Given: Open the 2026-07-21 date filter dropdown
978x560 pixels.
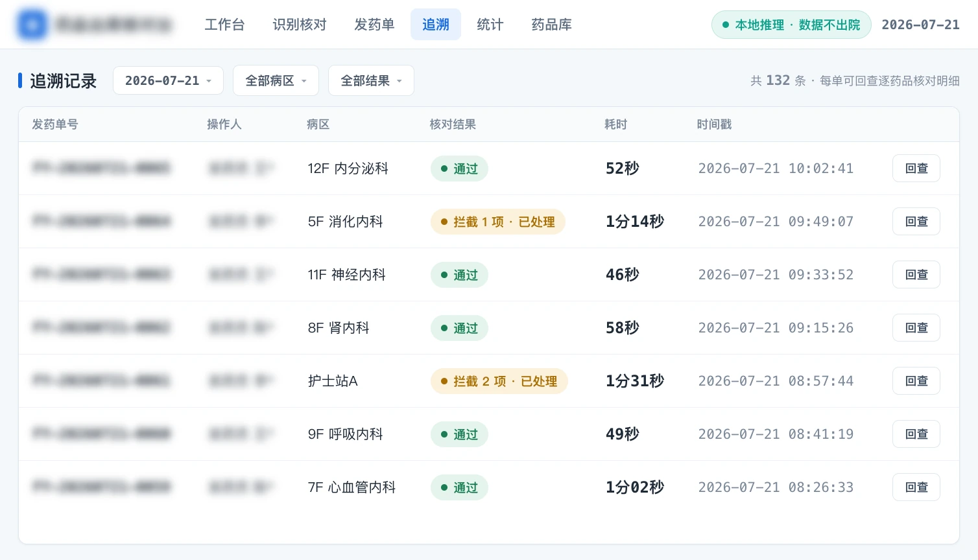Looking at the screenshot, I should (x=168, y=80).
